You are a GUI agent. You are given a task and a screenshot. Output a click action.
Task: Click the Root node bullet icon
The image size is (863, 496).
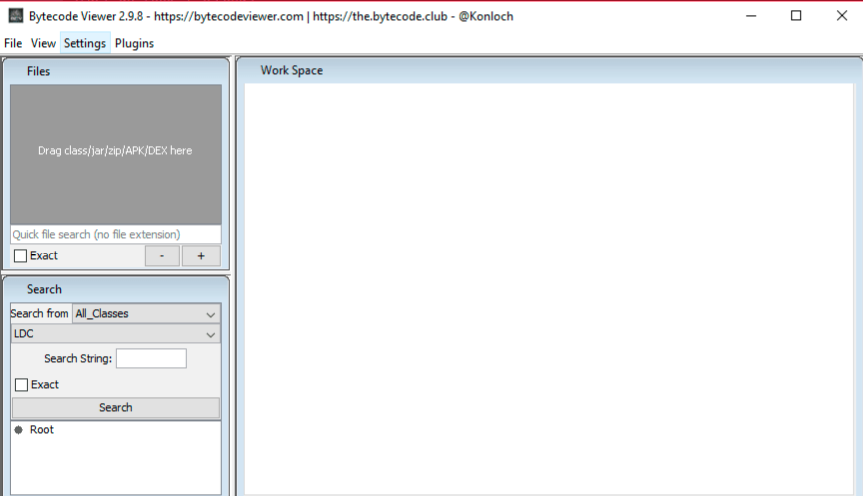pos(19,430)
